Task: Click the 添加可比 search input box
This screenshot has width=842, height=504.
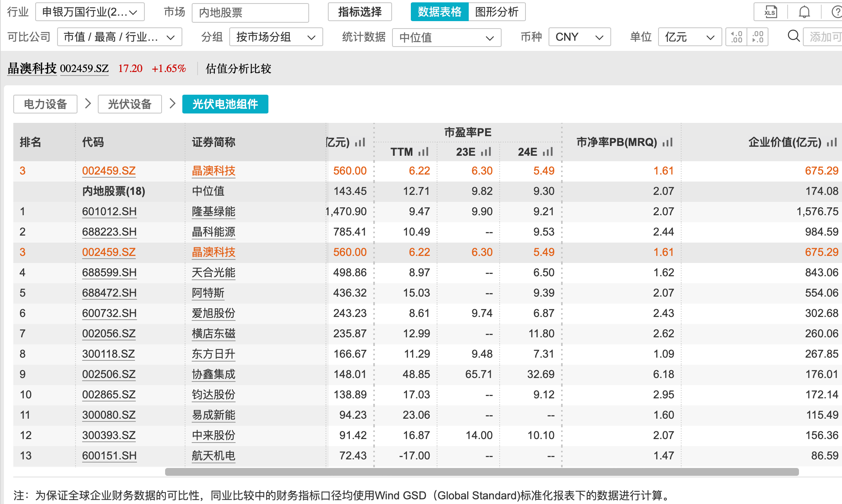Action: click(822, 37)
